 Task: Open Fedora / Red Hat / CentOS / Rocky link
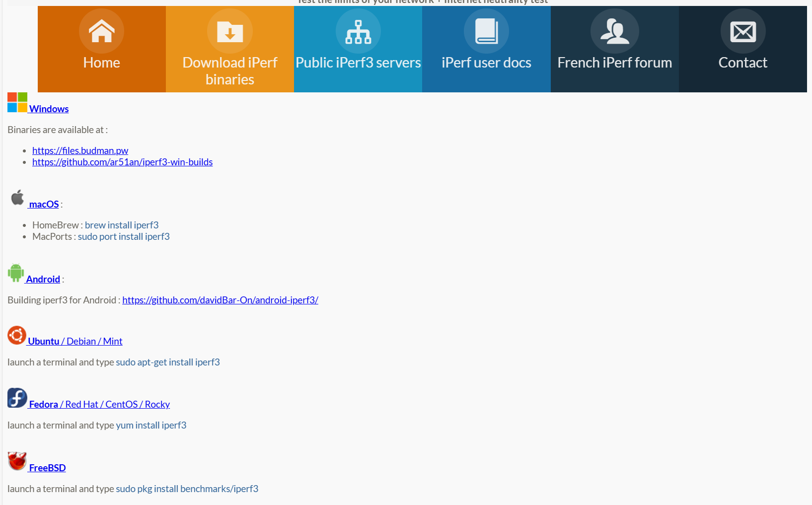coord(99,404)
